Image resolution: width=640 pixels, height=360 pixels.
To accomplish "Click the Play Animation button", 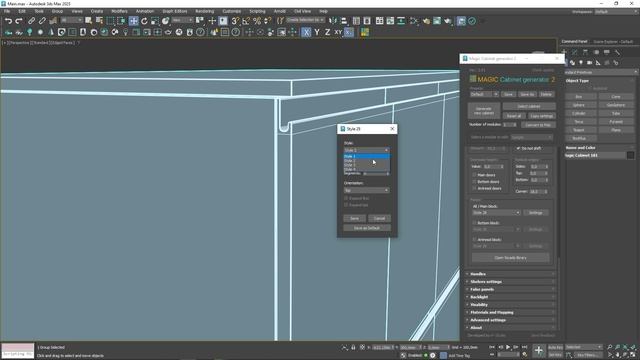I will point(508,347).
